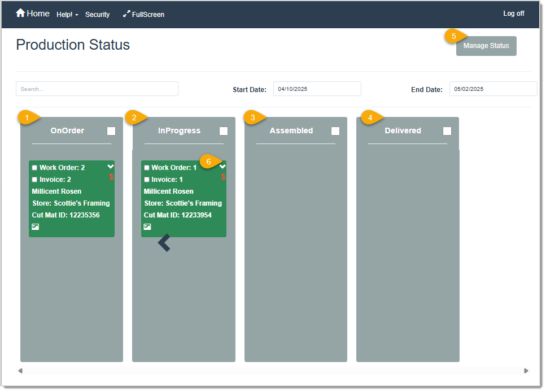View the image thumbnail icon on the OnOrder card
Viewport: 546px width, 392px height.
[x=35, y=227]
